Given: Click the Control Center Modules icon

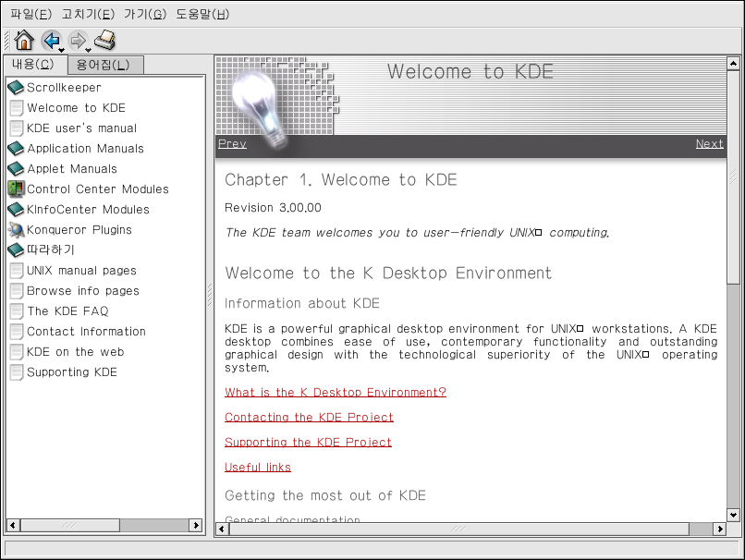Looking at the screenshot, I should [x=16, y=189].
